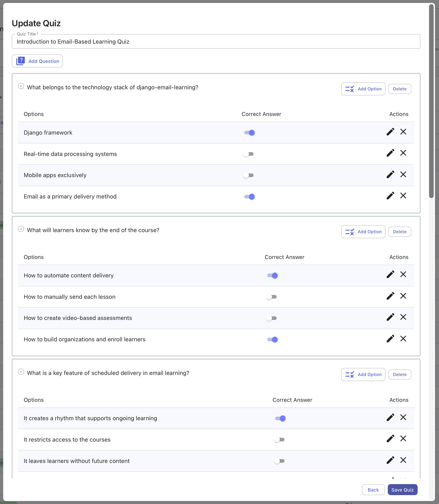
Task: Mark 'How to manually send each lesson' correct
Action: (271, 297)
